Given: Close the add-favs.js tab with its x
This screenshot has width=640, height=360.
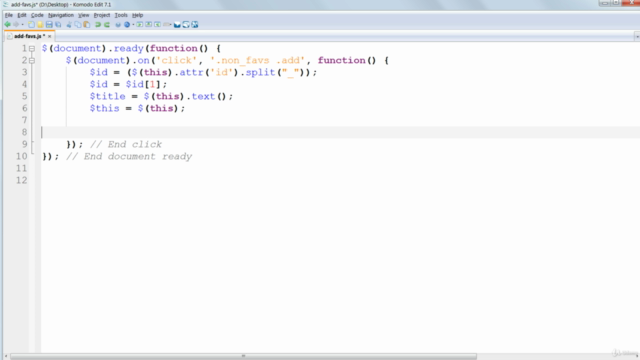Looking at the screenshot, I should (50, 36).
